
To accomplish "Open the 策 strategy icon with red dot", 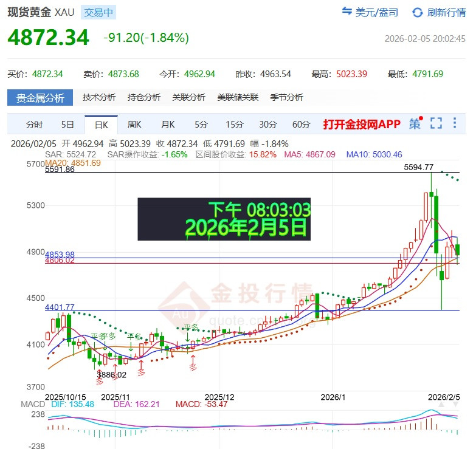I will coord(416,123).
